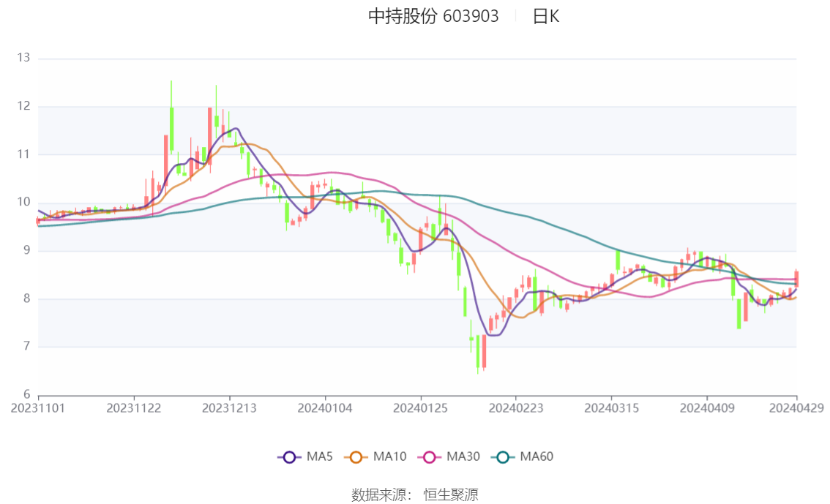Click the y-axis value 12
This screenshot has height=504, width=830.
pyautogui.click(x=24, y=106)
